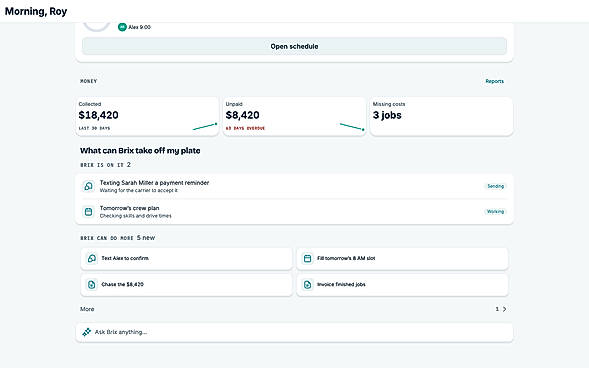Click the calendar icon on Fill tomorrow's 8 AM slot
Image resolution: width=589 pixels, height=368 pixels.
click(x=307, y=258)
